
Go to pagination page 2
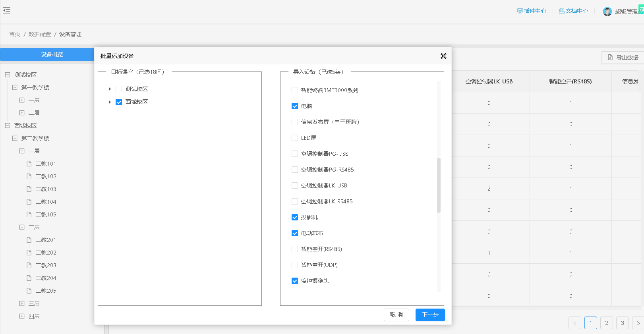(607, 323)
